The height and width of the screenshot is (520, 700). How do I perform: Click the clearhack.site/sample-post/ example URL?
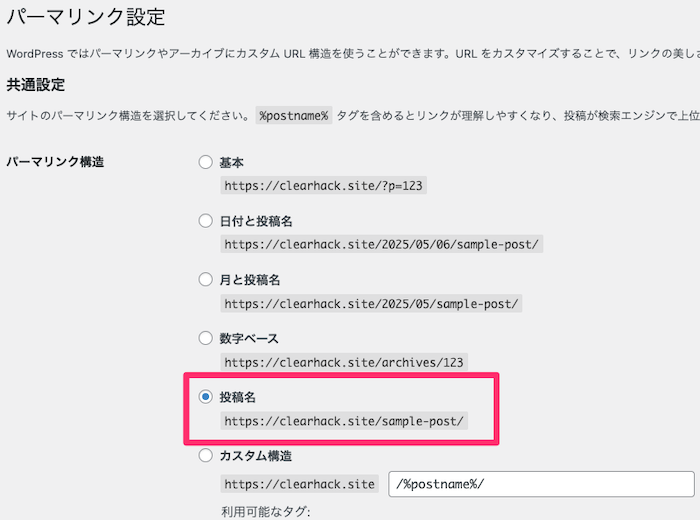344,421
